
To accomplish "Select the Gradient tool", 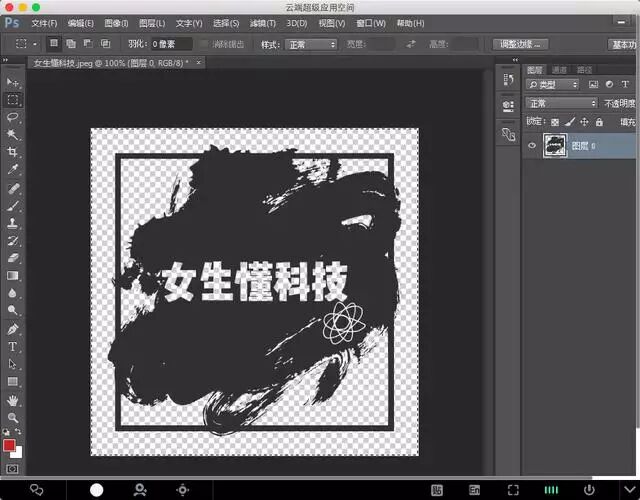I will (12, 276).
